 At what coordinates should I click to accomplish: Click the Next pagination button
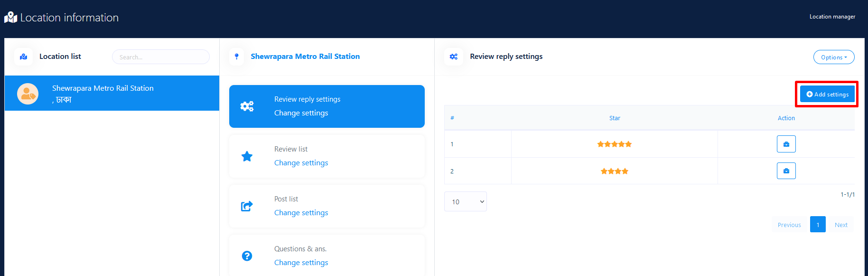(841, 225)
